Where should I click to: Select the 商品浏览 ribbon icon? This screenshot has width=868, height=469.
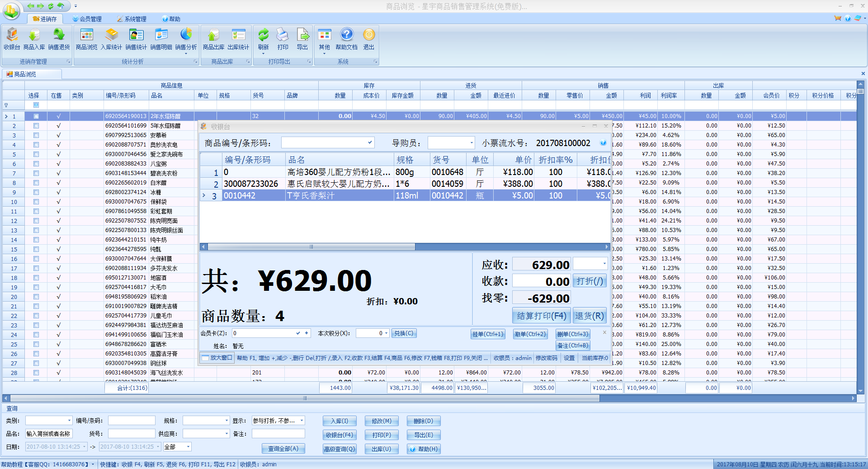[x=86, y=39]
